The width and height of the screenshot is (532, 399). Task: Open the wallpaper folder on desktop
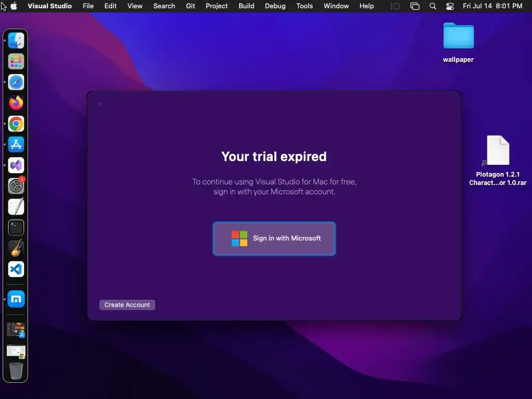tap(458, 43)
